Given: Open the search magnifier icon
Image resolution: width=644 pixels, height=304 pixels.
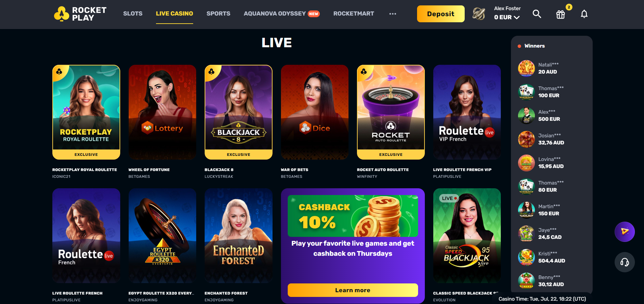Looking at the screenshot, I should click(537, 14).
